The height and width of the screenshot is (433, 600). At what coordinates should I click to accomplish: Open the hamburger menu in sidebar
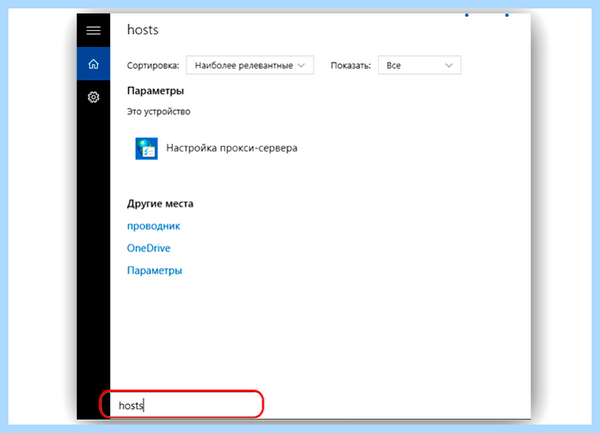tap(93, 30)
